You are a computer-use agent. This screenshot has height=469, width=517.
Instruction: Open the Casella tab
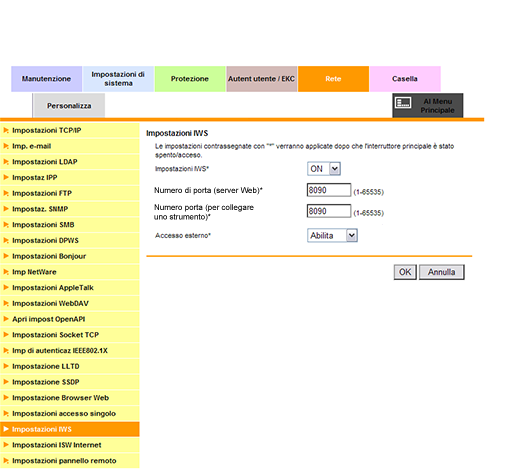pos(405,79)
